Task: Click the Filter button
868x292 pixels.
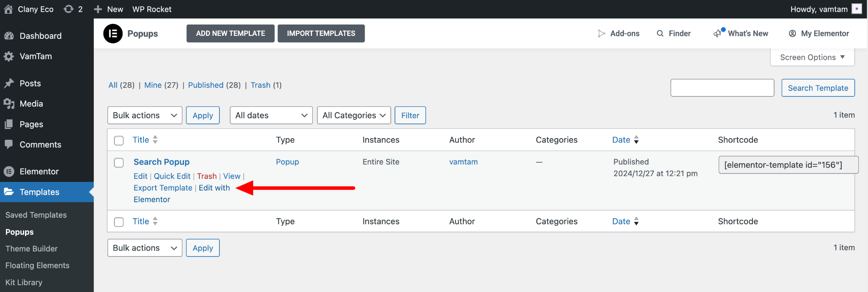Action: [x=410, y=116]
